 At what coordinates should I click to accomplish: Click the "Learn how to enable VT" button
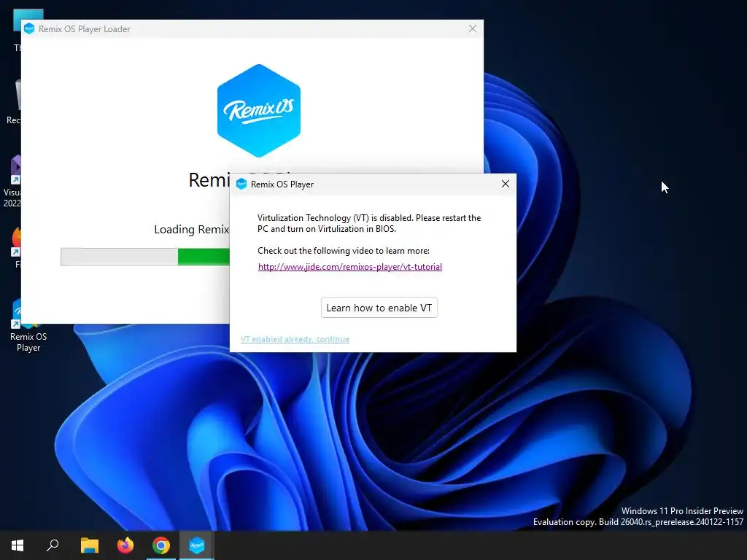379,308
